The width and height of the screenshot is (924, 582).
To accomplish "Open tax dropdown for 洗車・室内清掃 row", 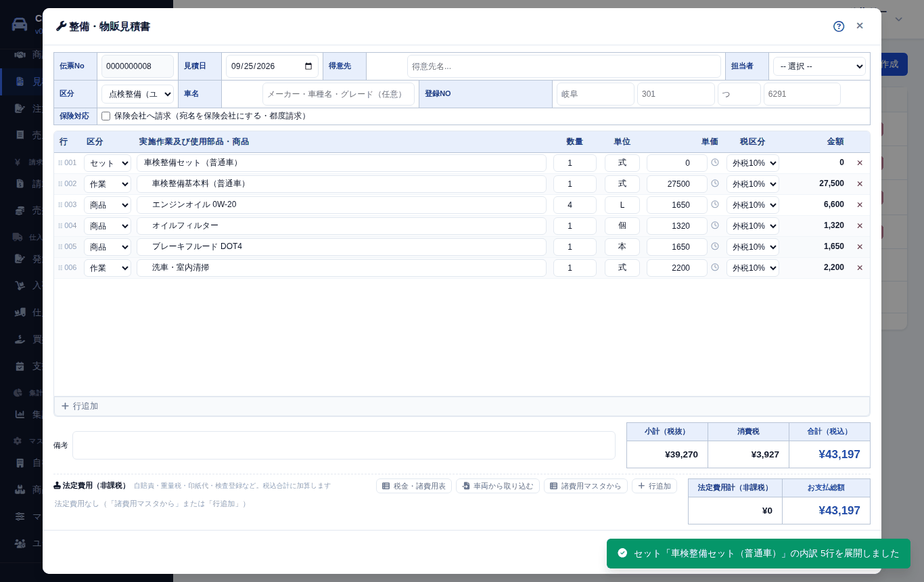I will pos(753,268).
